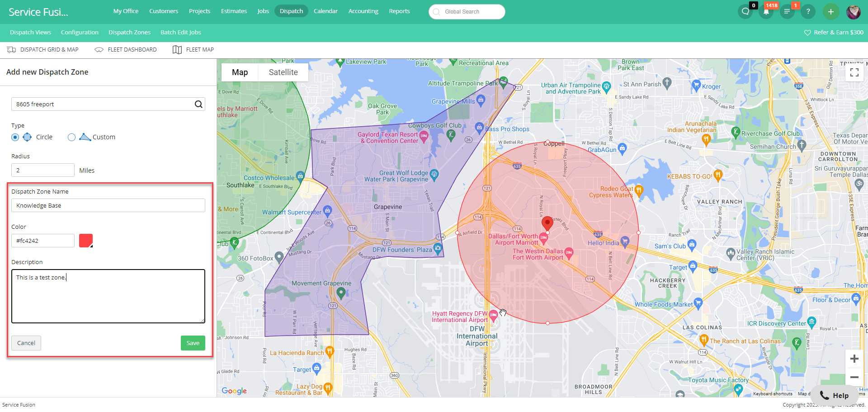
Task: Open Batch Edit Jobs
Action: pyautogui.click(x=180, y=32)
